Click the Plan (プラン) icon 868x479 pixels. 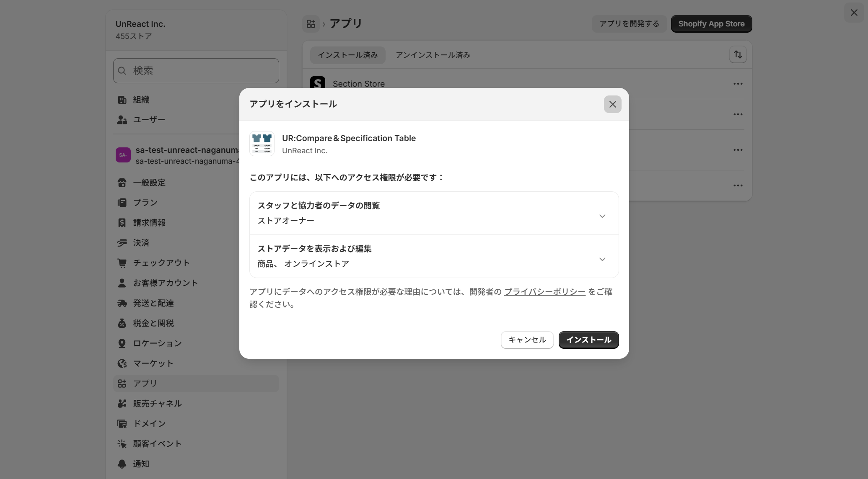[x=122, y=203]
